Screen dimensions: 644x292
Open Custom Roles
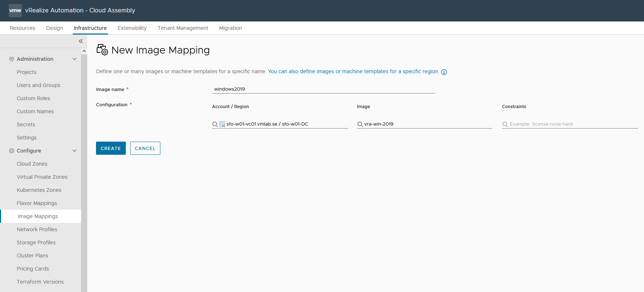click(x=33, y=98)
